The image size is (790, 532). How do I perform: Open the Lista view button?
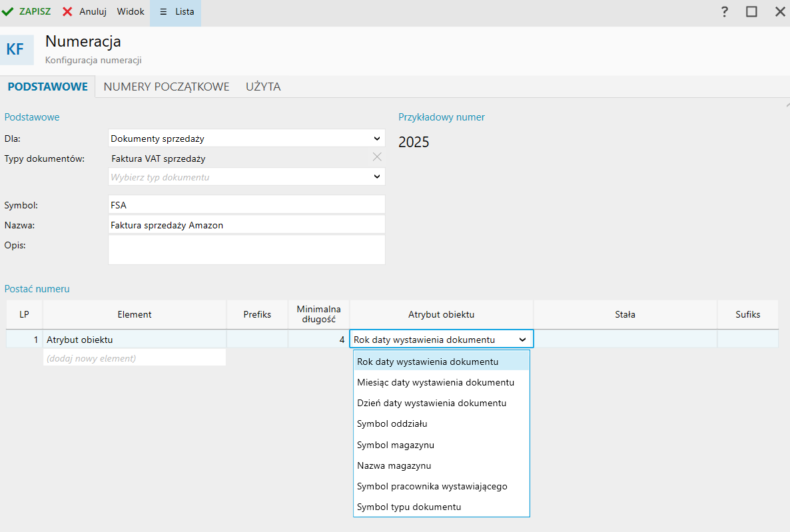[x=176, y=12]
